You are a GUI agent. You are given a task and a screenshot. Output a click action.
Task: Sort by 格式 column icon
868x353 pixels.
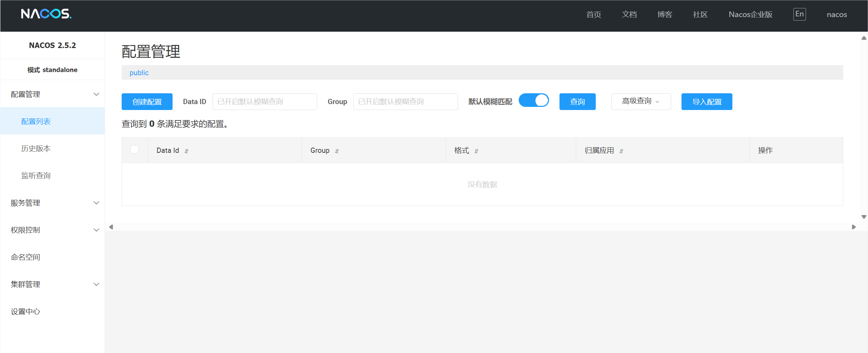(476, 151)
